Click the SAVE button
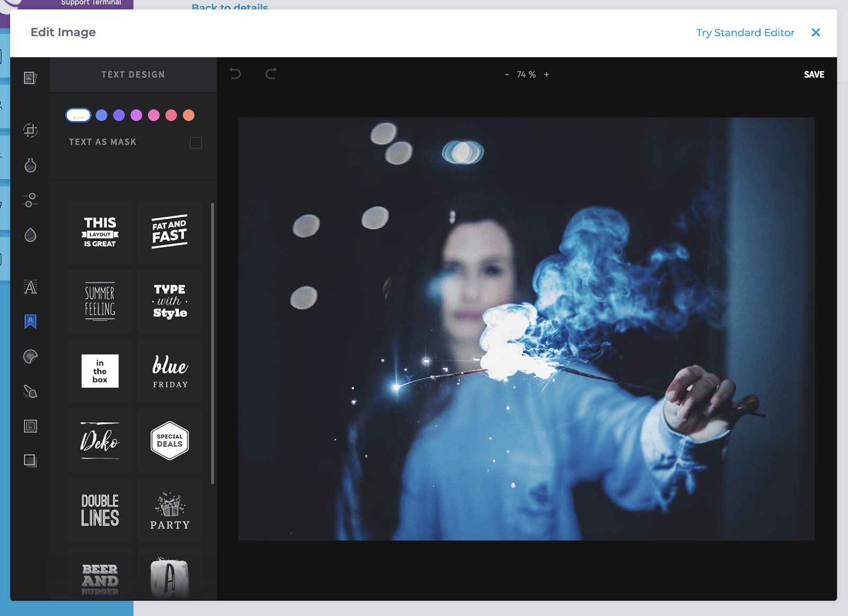The height and width of the screenshot is (616, 848). 814,75
